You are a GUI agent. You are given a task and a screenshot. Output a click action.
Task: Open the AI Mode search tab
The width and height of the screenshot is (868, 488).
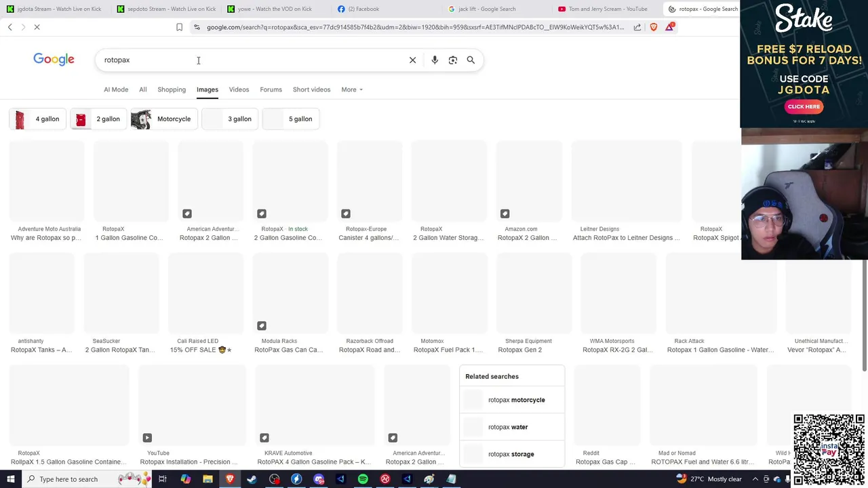116,89
